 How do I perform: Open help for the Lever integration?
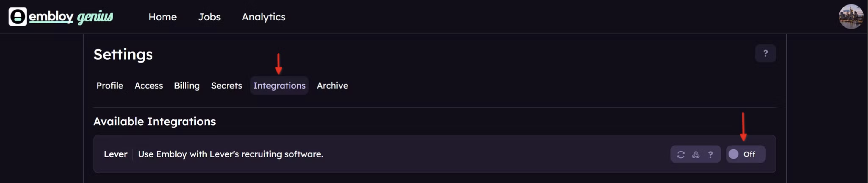pyautogui.click(x=710, y=154)
